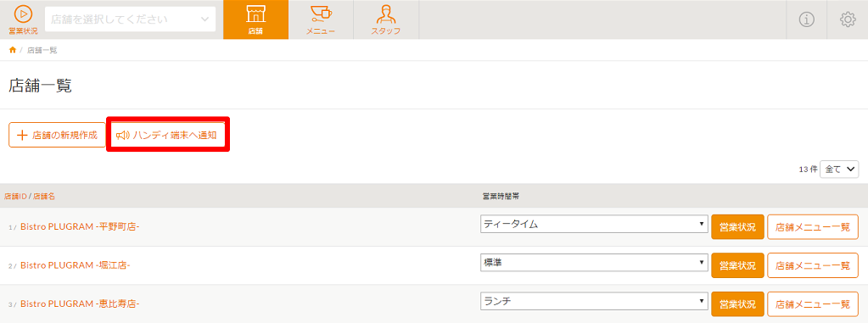868x323 pixels.
Task: Open the スタッフ person icon tab
Action: [x=386, y=19]
